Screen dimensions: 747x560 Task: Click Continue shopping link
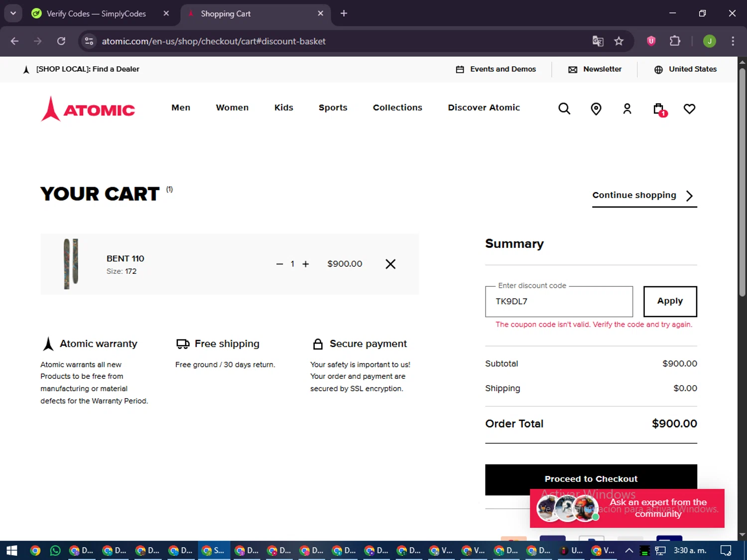644,196
